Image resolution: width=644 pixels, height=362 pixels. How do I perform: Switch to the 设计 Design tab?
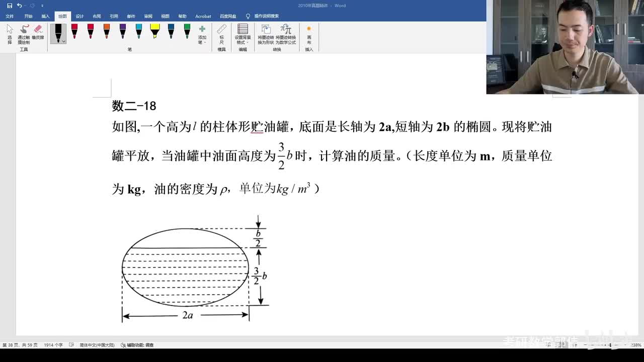point(79,16)
